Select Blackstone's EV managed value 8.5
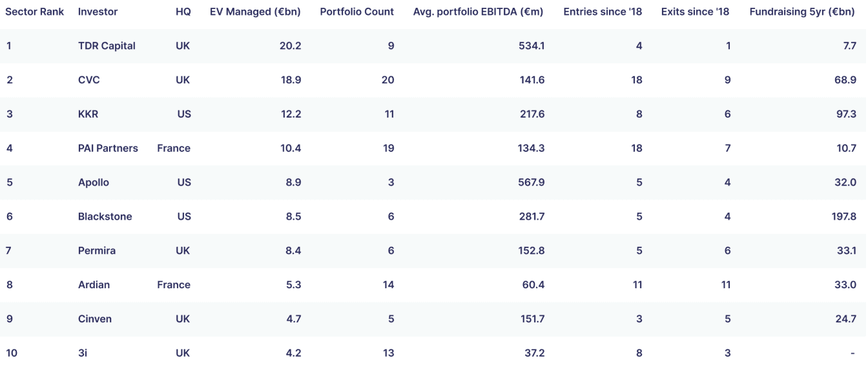This screenshot has width=868, height=367. click(294, 216)
